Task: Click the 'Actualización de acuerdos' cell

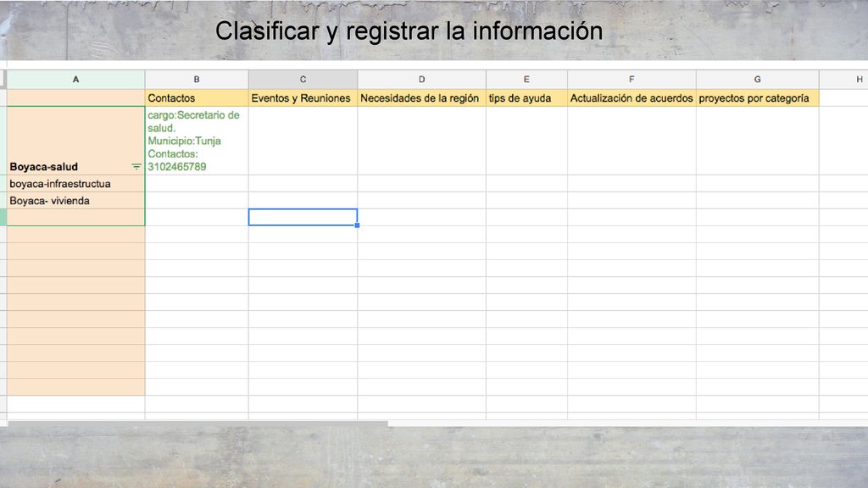Action: pyautogui.click(x=632, y=98)
